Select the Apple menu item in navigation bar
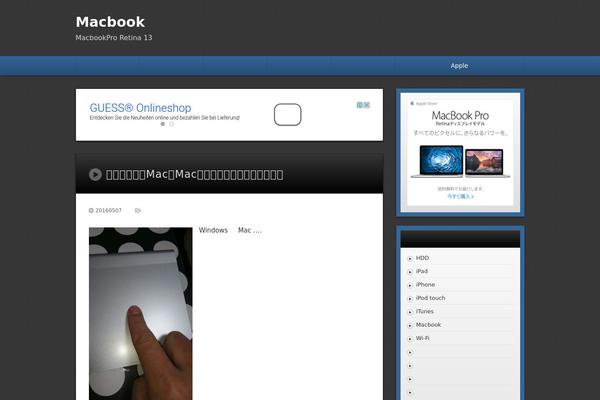 point(459,66)
